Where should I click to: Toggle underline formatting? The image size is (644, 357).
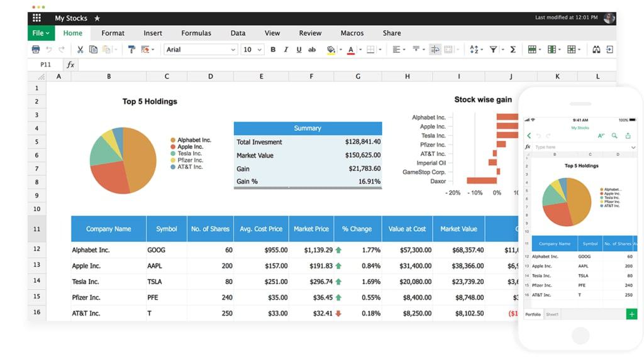click(x=299, y=50)
